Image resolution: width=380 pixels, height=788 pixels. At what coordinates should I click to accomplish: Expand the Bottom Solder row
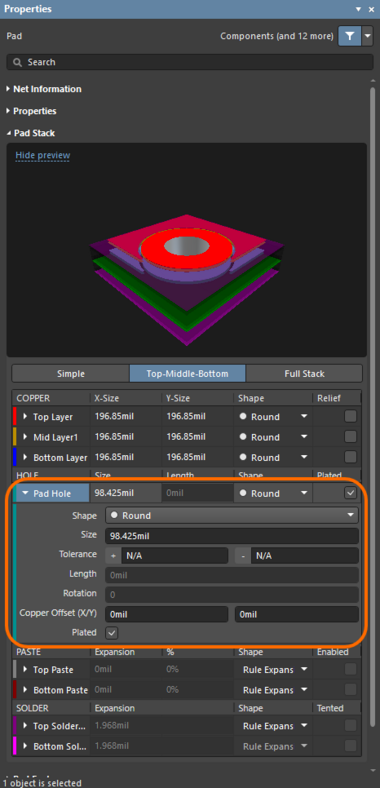[25, 747]
